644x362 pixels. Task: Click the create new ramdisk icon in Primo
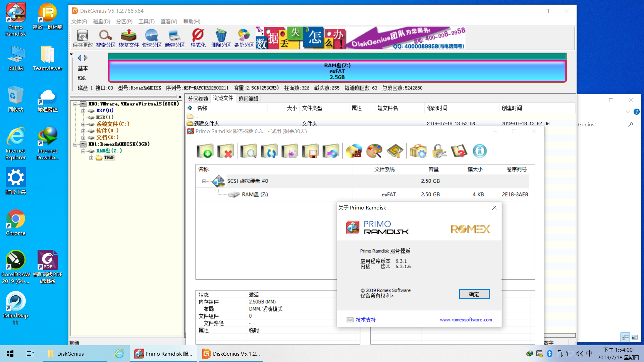(205, 151)
